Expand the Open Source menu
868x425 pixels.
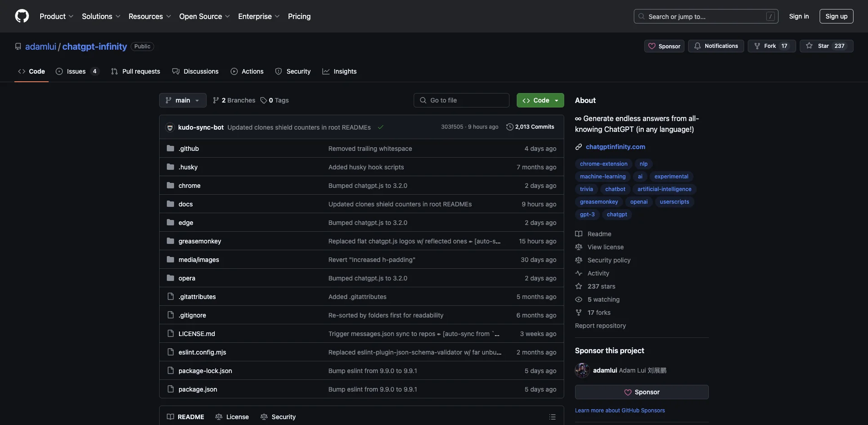[x=204, y=16]
